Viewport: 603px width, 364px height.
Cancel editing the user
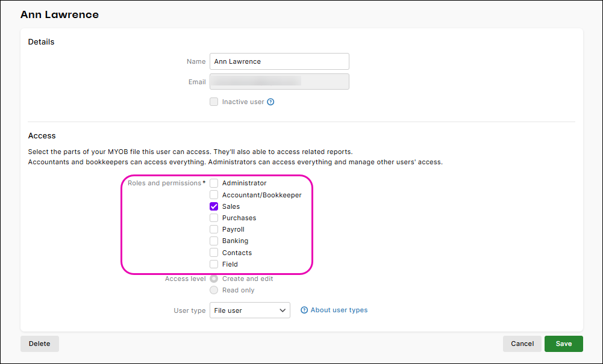[522, 344]
